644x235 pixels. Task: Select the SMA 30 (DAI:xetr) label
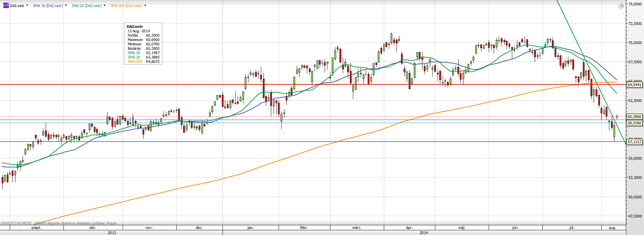[x=48, y=6]
